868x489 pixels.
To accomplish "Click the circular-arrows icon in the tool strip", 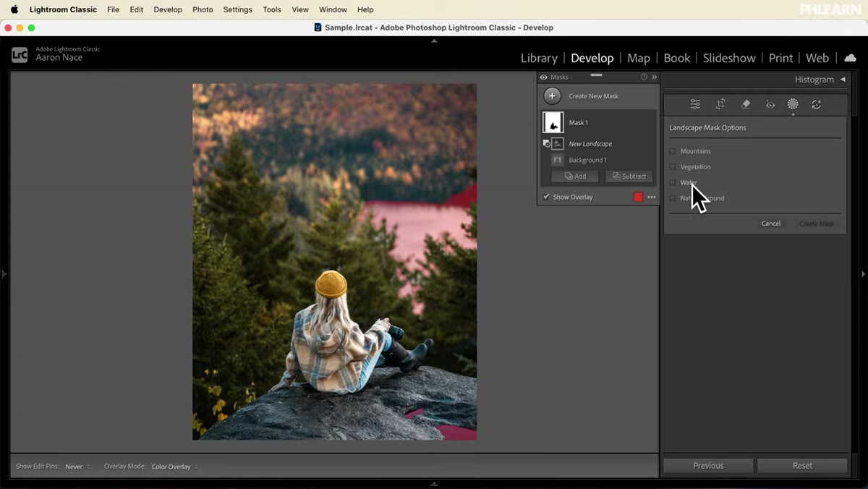I will coord(816,104).
